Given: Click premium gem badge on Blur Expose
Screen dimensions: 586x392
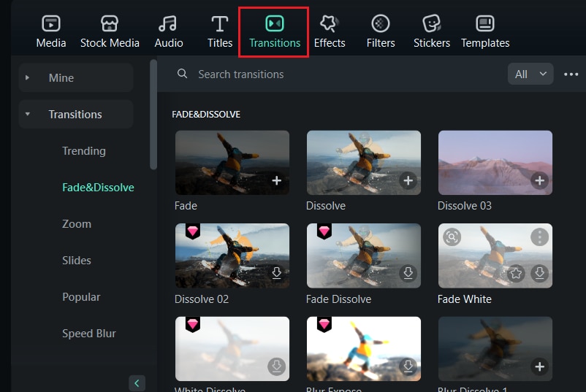Looking at the screenshot, I should click(324, 324).
